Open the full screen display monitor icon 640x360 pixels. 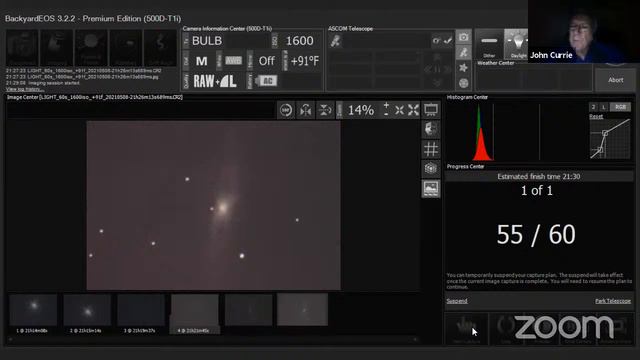(431, 110)
